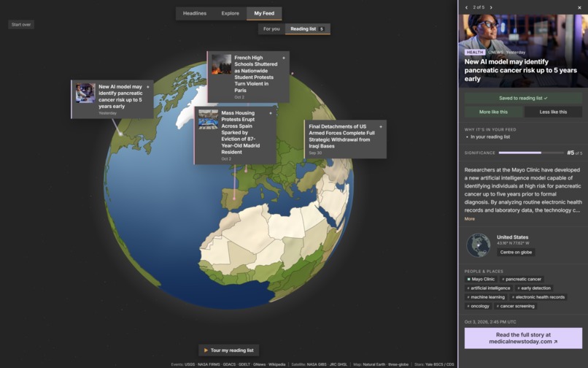
Task: Click the '2 of 5' story counter
Action: 479,7
